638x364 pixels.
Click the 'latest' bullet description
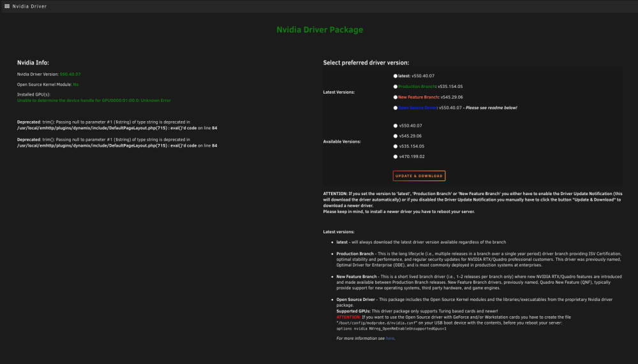point(421,242)
